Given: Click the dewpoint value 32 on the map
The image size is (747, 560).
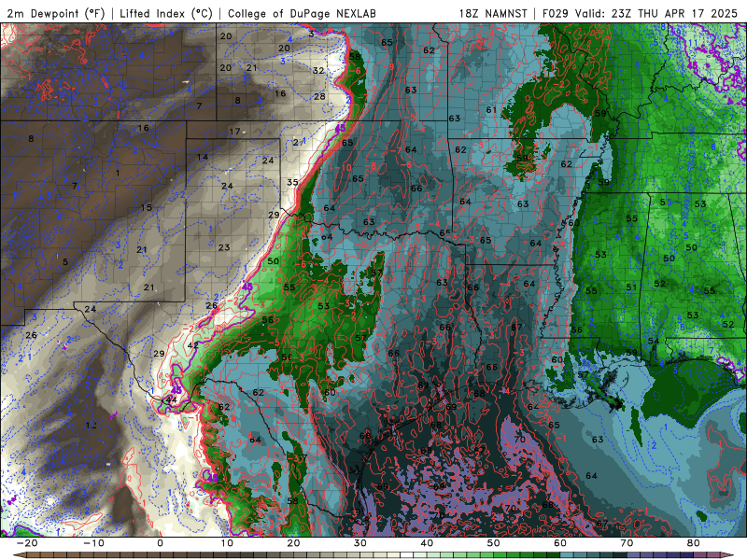Looking at the screenshot, I should click(318, 71).
